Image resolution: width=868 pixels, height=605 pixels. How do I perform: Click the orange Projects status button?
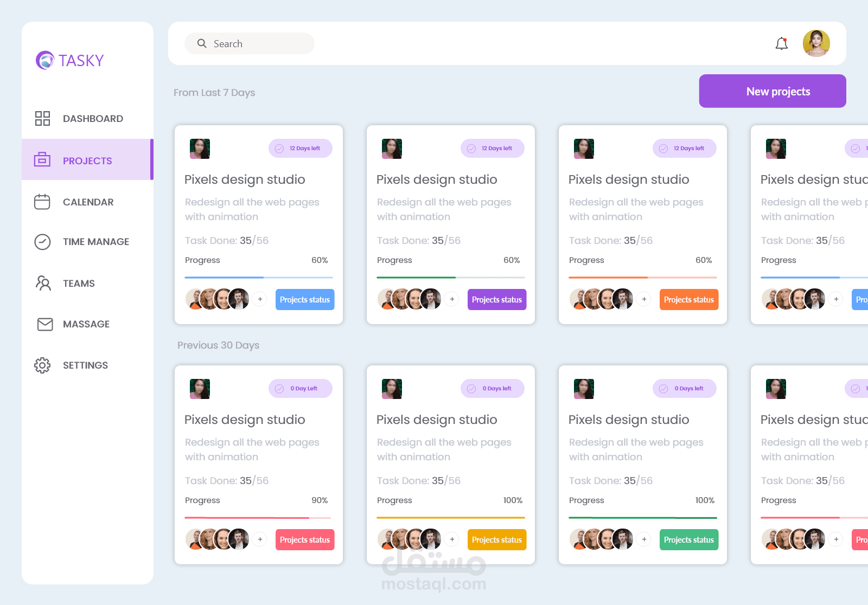point(689,300)
